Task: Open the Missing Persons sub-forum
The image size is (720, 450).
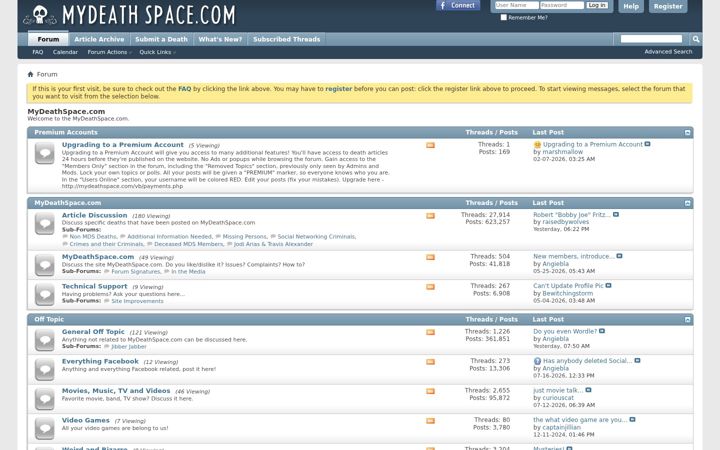Action: click(245, 236)
